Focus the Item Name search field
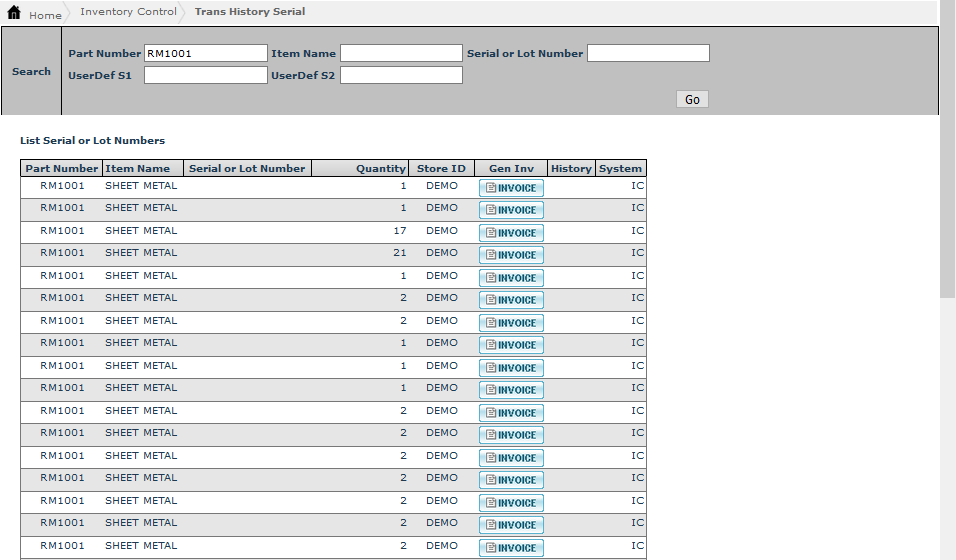 tap(401, 53)
